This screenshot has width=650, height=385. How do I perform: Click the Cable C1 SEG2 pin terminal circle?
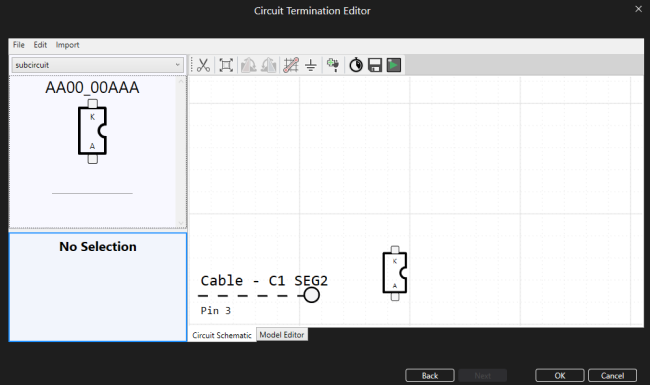click(x=311, y=295)
